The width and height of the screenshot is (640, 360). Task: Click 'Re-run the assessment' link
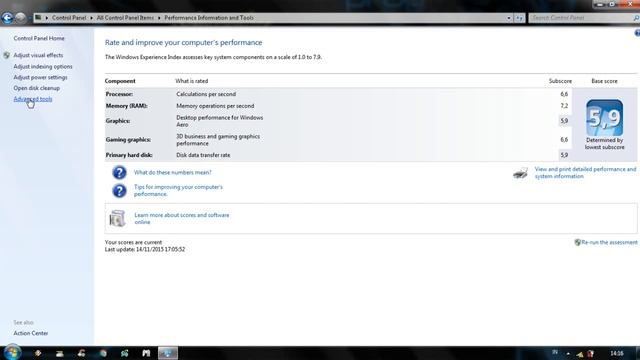pyautogui.click(x=609, y=242)
